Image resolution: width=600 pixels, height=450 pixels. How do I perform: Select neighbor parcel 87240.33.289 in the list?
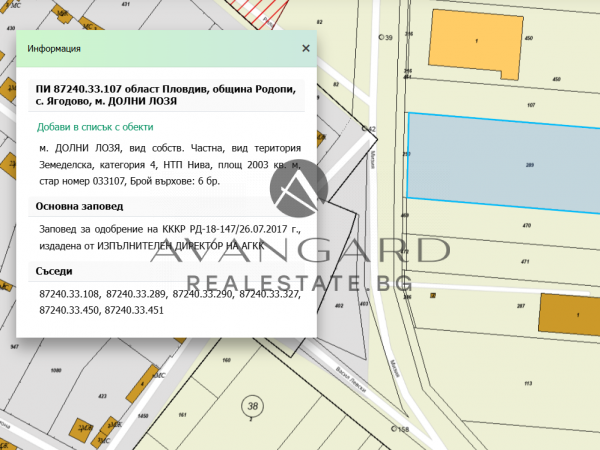(x=136, y=296)
